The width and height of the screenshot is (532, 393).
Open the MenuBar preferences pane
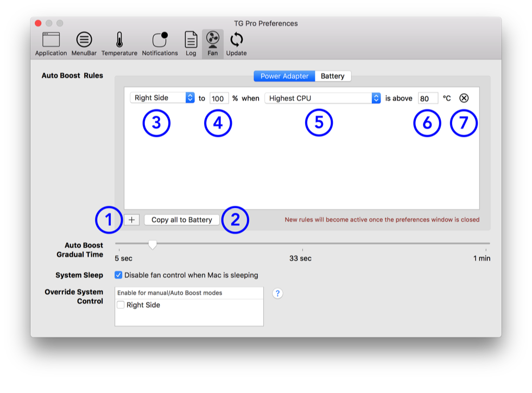coord(84,44)
